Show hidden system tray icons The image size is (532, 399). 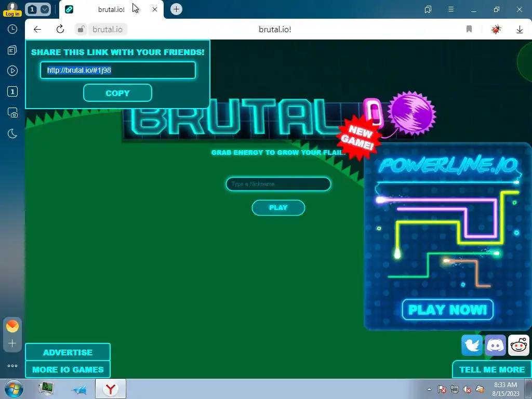coord(429,390)
